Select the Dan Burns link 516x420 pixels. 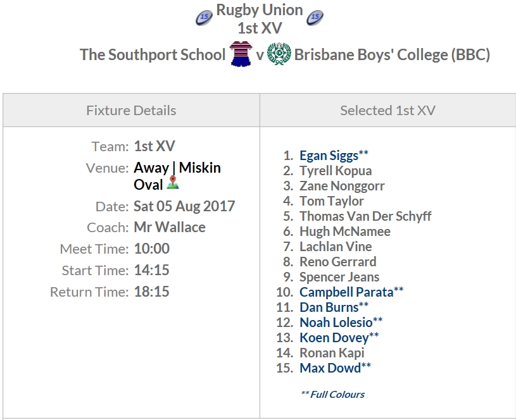click(x=329, y=307)
